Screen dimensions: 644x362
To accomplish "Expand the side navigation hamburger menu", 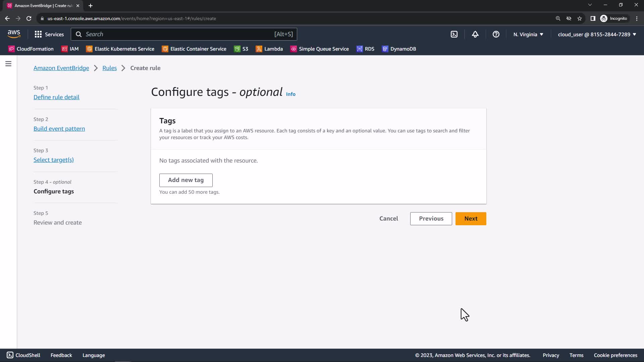I will click(x=8, y=64).
